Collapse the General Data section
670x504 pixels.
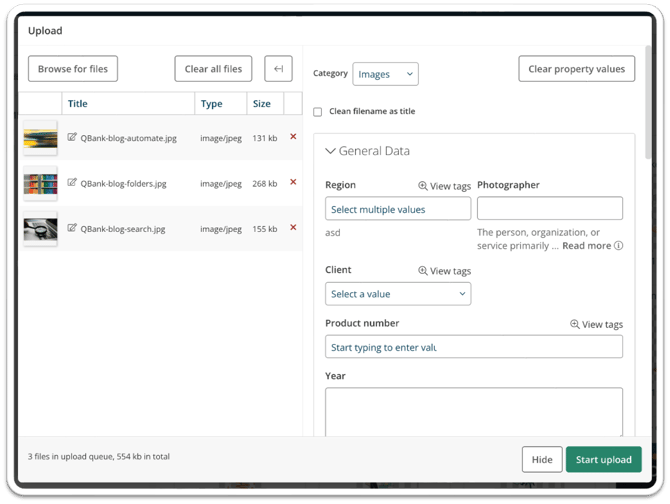point(331,151)
